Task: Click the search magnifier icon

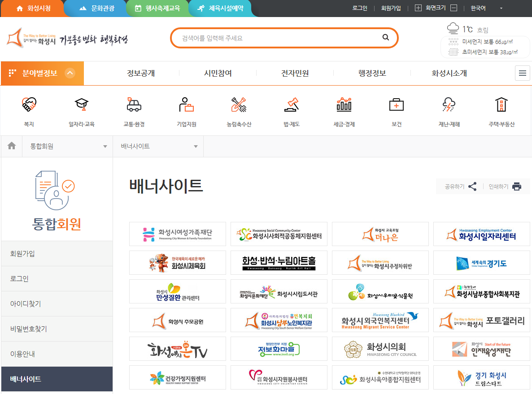Action: (386, 37)
